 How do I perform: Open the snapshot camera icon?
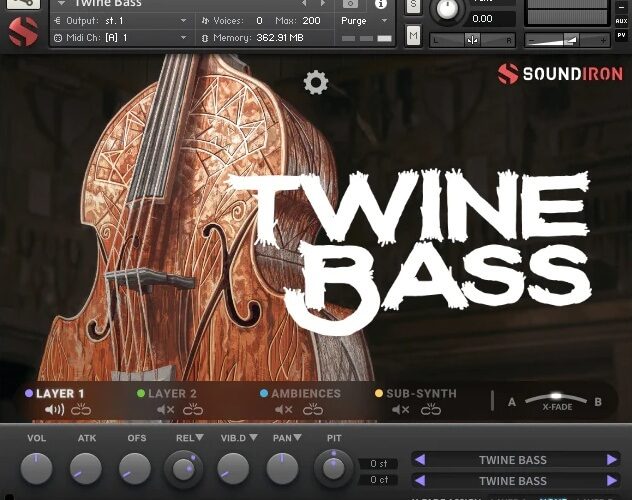pos(350,3)
